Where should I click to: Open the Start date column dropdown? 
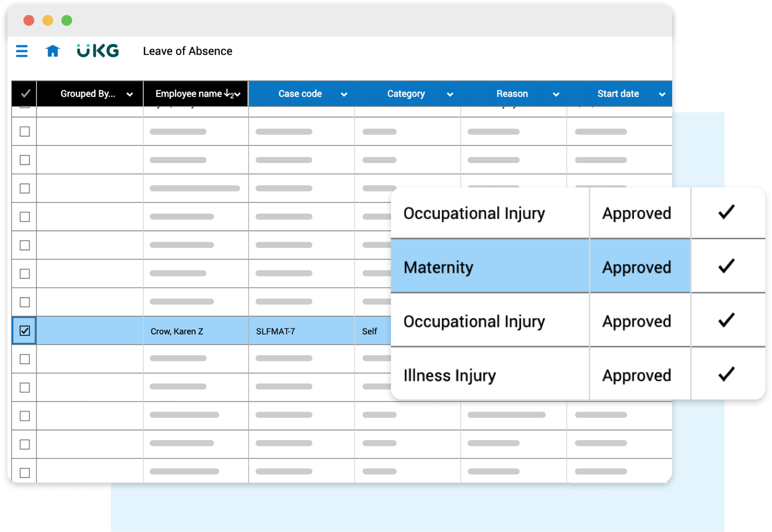pos(662,94)
